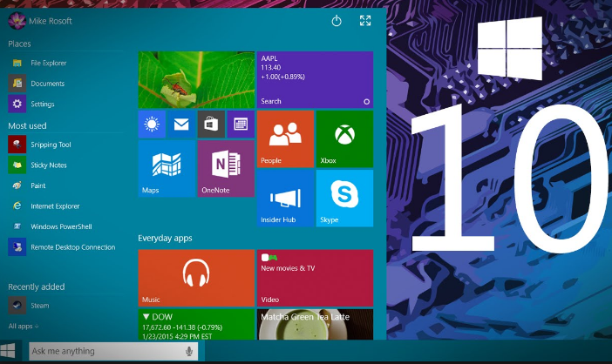The image size is (612, 364).
Task: Click the Mike Rosoft user name
Action: [51, 21]
